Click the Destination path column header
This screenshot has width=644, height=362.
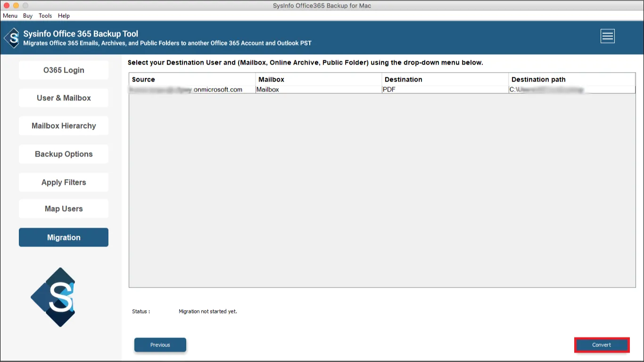[572, 79]
